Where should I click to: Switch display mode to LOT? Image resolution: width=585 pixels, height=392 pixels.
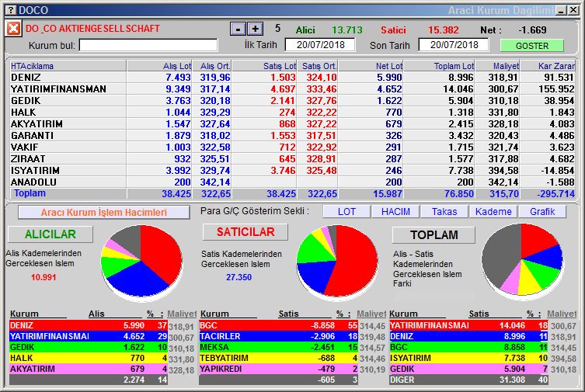[346, 212]
